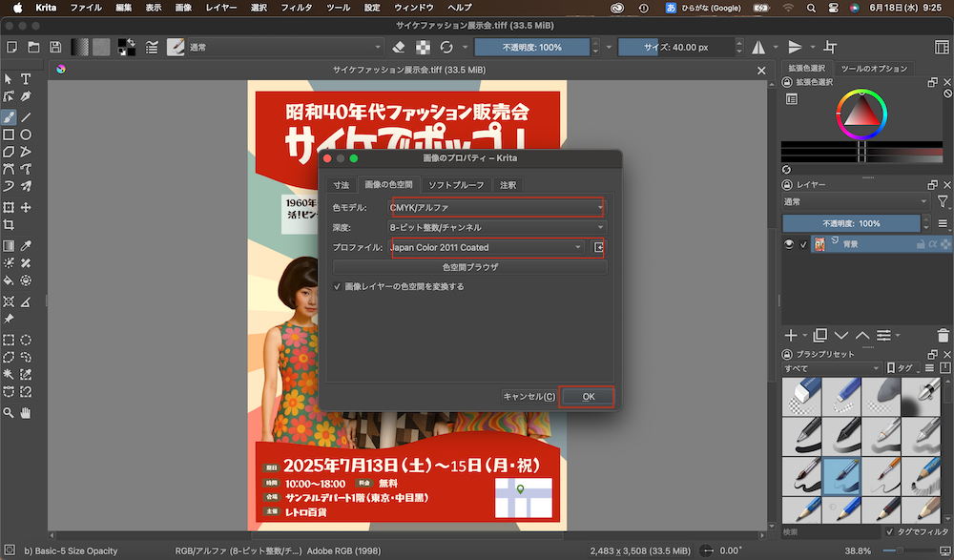Open the pattern fill chooser
The height and width of the screenshot is (560, 954).
(101, 47)
